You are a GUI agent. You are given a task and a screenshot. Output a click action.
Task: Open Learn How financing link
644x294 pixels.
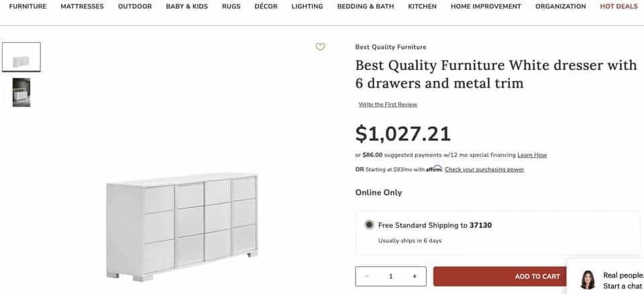532,155
